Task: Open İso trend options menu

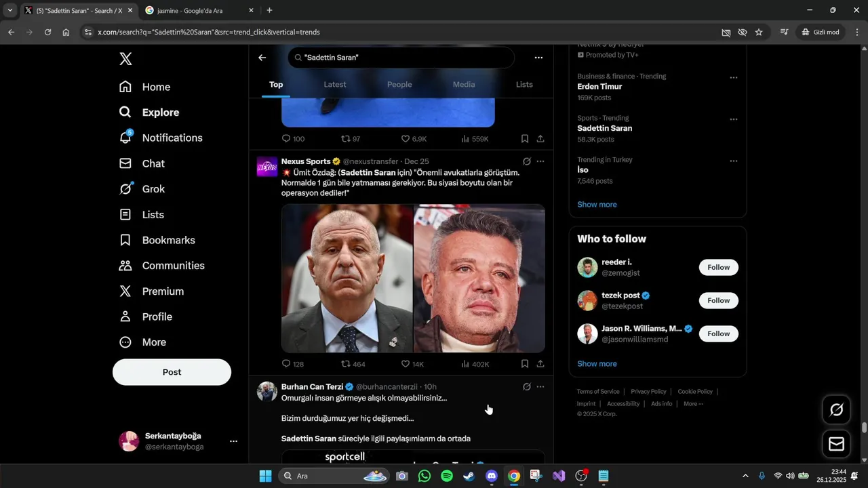Action: [x=733, y=161]
